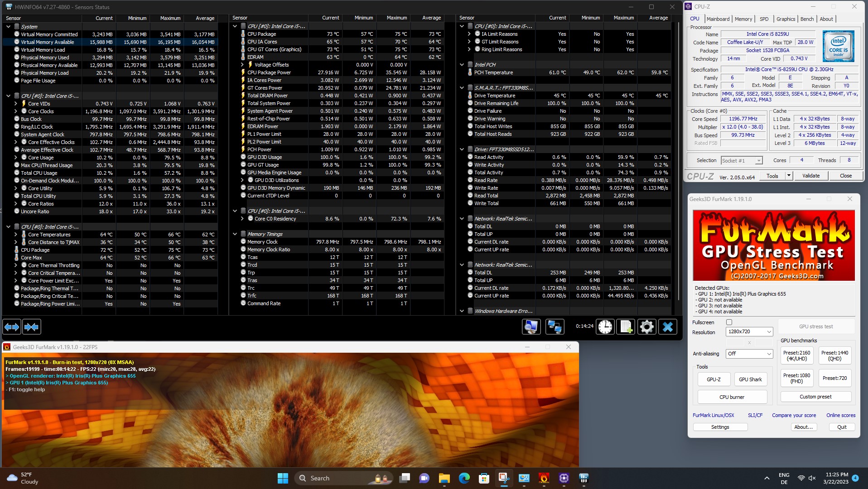
Task: Switch to Memory tab in CPU-Z
Action: tap(743, 19)
